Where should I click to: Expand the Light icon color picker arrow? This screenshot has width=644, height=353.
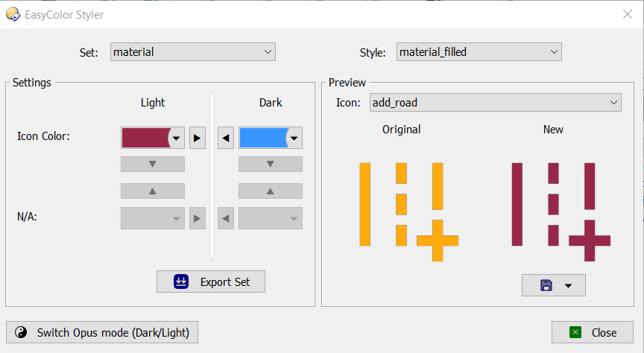tap(177, 138)
